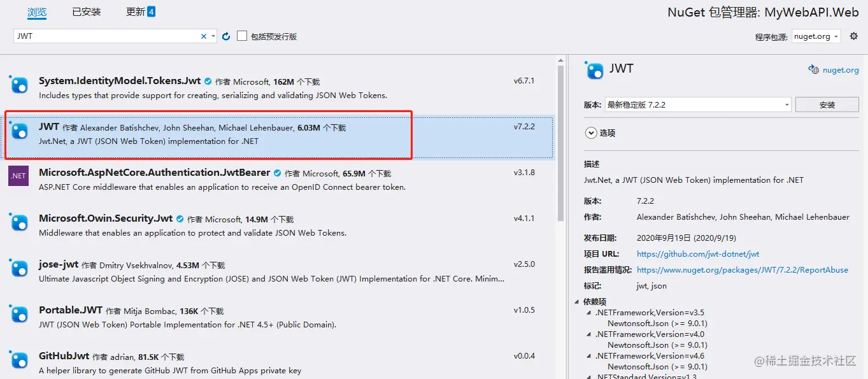This screenshot has width=868, height=379.
Task: Click verified badge of System.IdentityModel.Tokens.Jwt
Action: [x=208, y=82]
